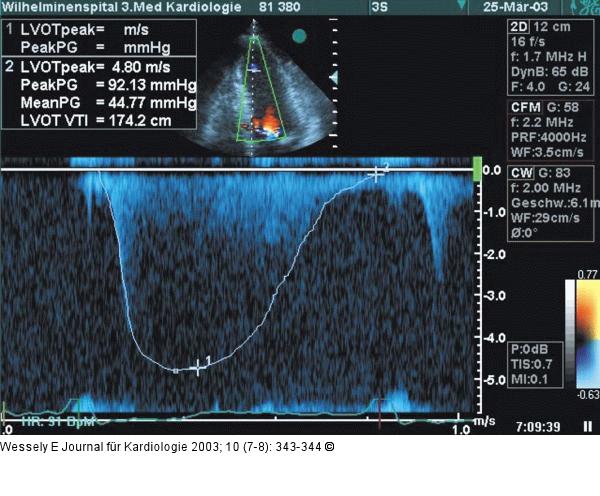Click 'Wilhelminenspital 3.Med Kardiologie' header
This screenshot has height=496, width=600.
click(x=121, y=7)
